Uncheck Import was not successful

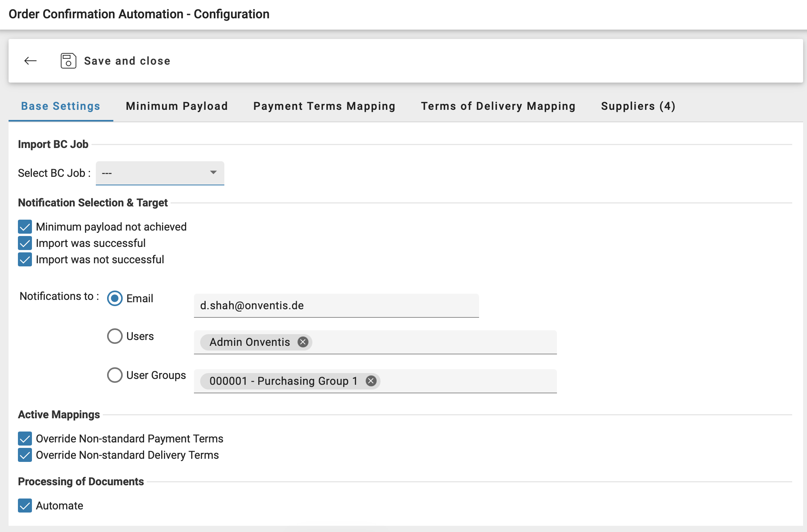click(x=25, y=259)
